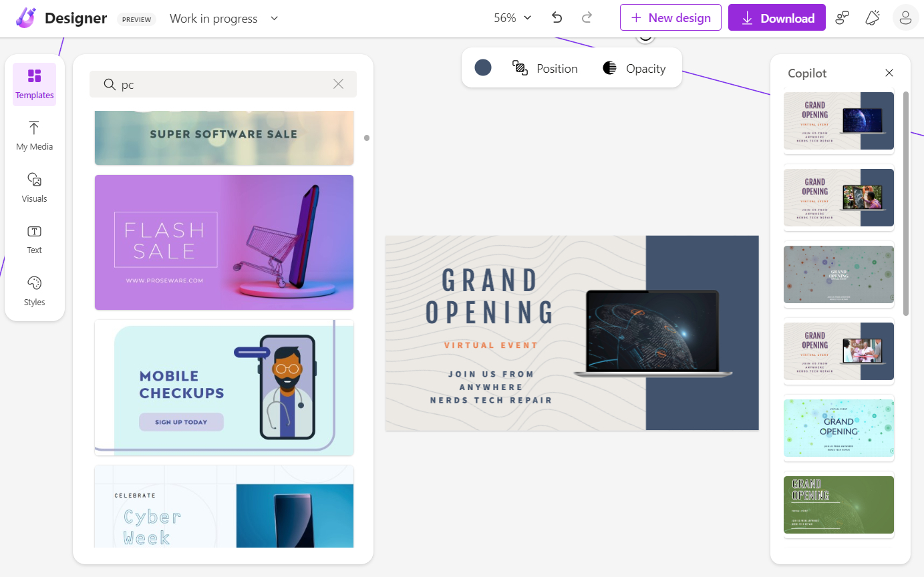This screenshot has width=924, height=577.
Task: Start a New design
Action: pyautogui.click(x=670, y=17)
